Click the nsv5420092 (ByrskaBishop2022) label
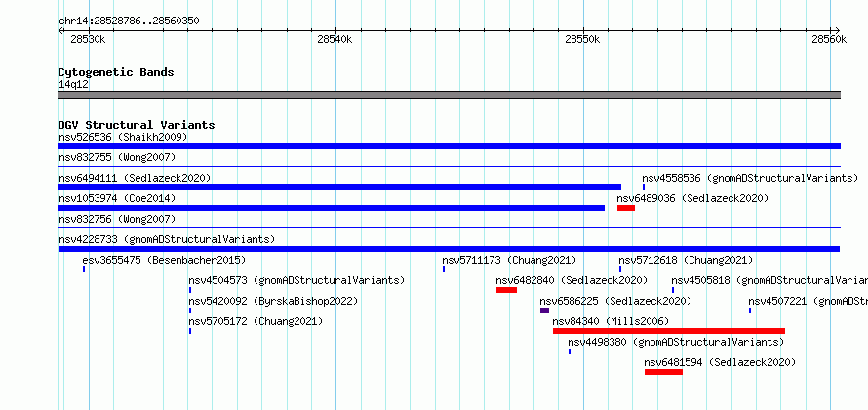This screenshot has width=868, height=410. coord(273,301)
